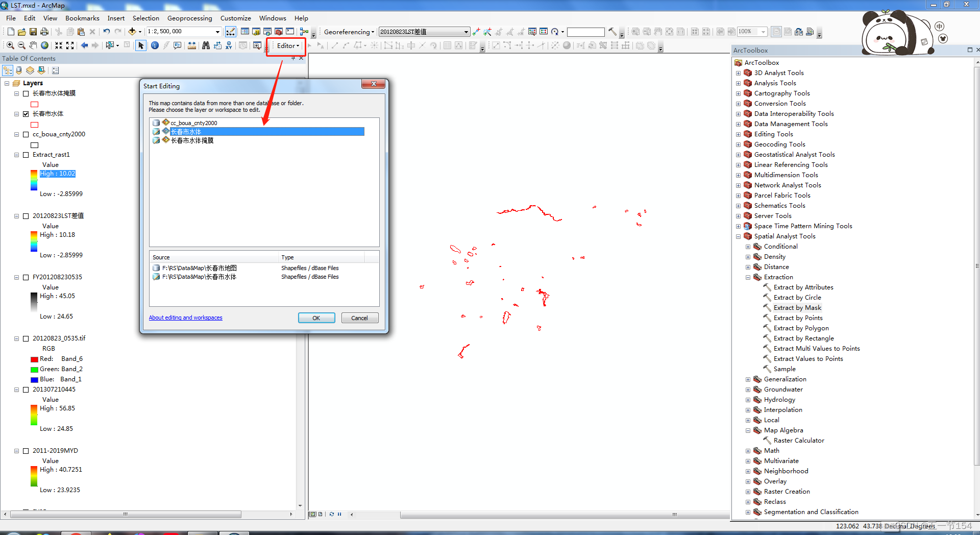
Task: Click the Full Extent globe icon
Action: 45,45
